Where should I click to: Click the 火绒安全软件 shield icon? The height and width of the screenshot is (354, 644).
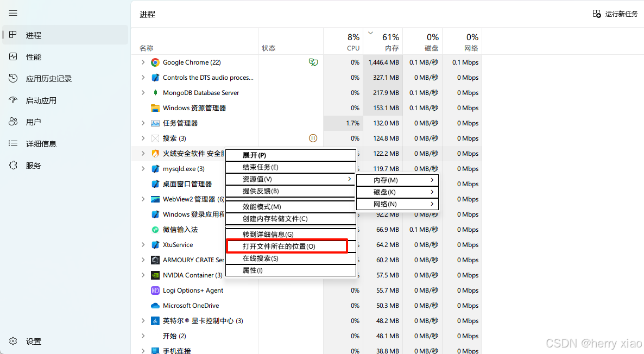pyautogui.click(x=155, y=154)
